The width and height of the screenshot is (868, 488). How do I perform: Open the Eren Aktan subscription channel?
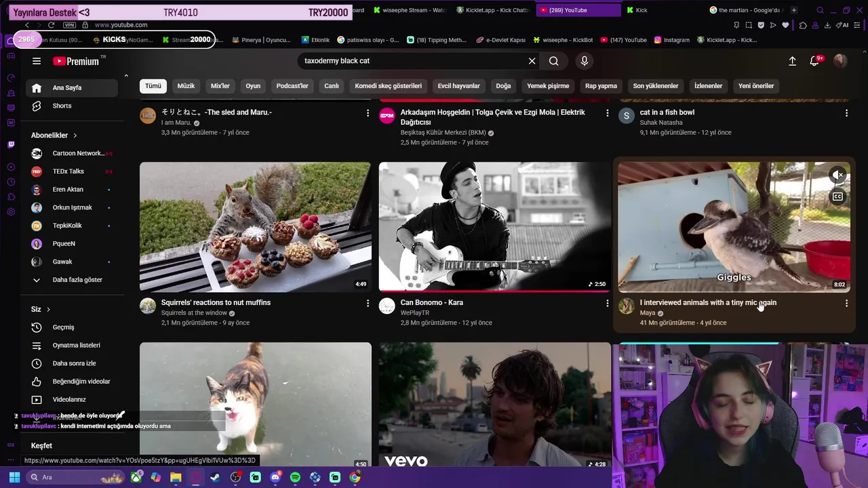[x=73, y=189]
